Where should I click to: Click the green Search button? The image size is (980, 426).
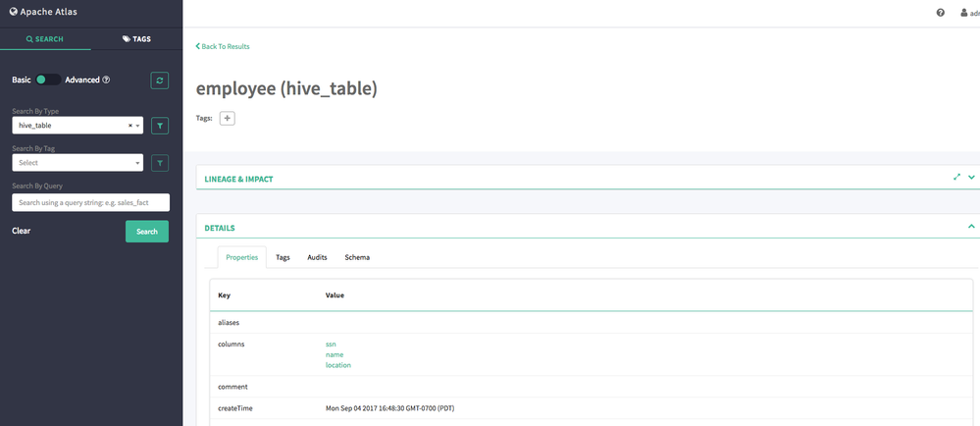[x=147, y=232]
